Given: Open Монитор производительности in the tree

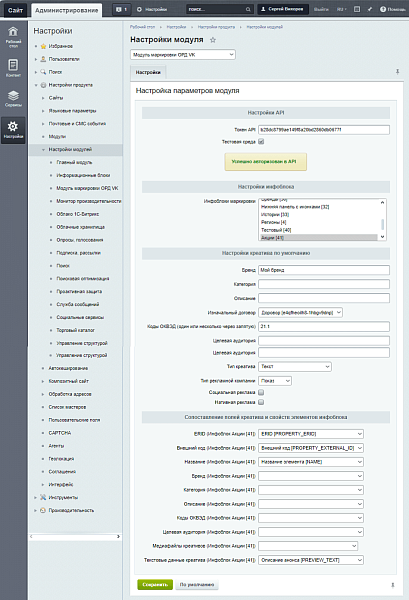Looking at the screenshot, I should pos(89,201).
